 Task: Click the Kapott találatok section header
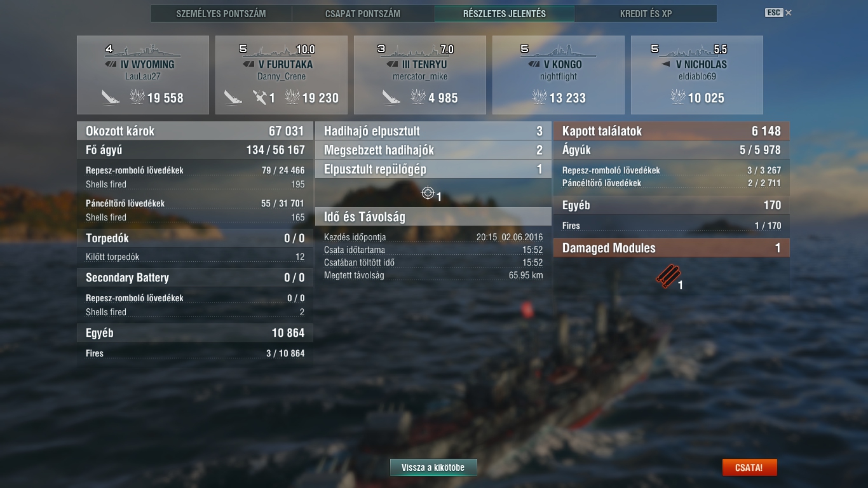(x=672, y=131)
